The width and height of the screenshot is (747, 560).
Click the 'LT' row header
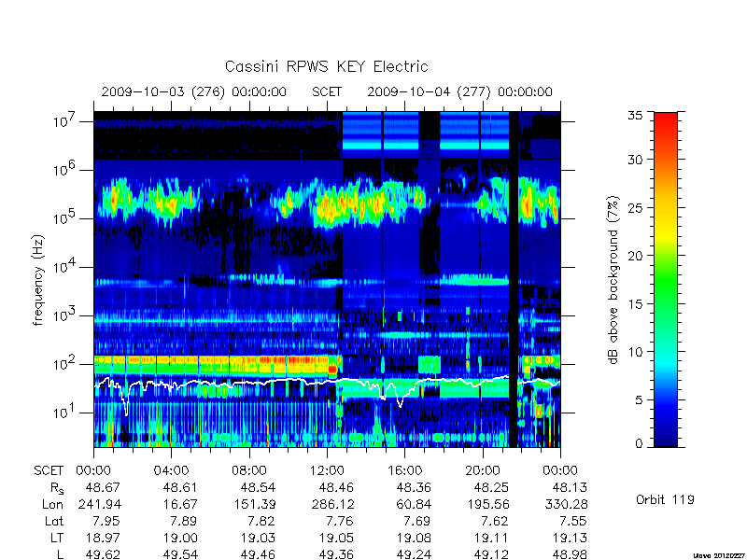tap(57, 538)
